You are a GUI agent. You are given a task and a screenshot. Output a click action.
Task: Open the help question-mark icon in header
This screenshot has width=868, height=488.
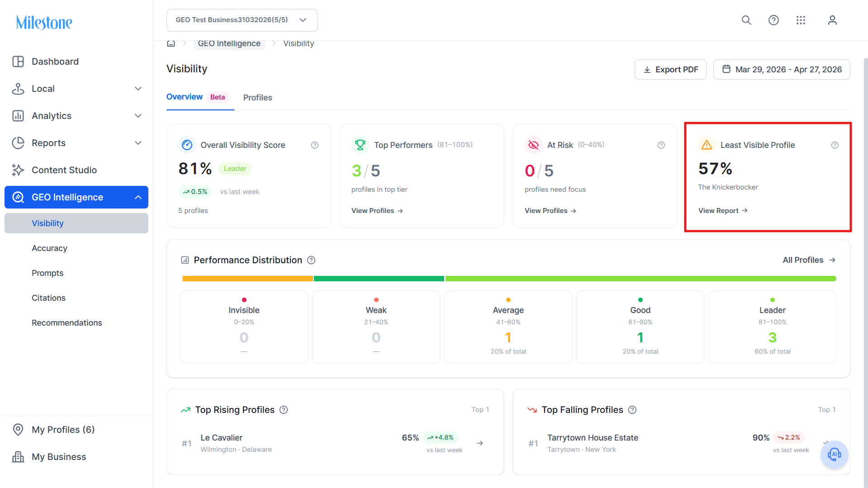coord(773,20)
